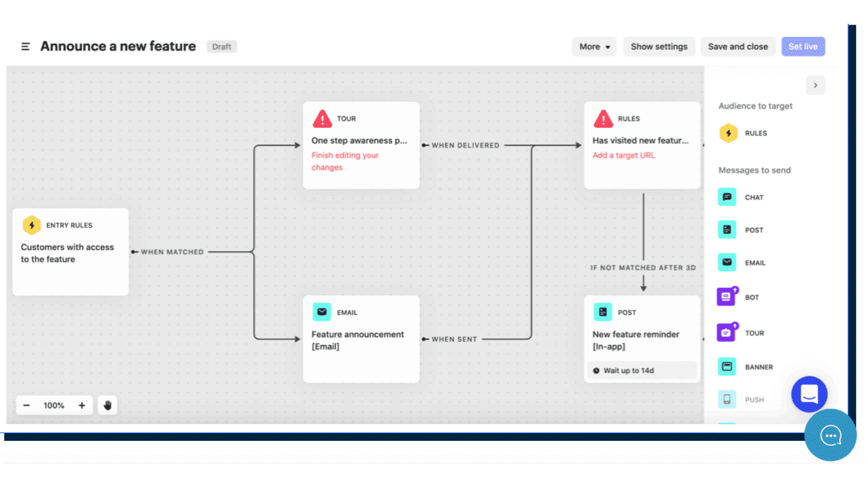Click the POST card icon on canvas

click(603, 312)
